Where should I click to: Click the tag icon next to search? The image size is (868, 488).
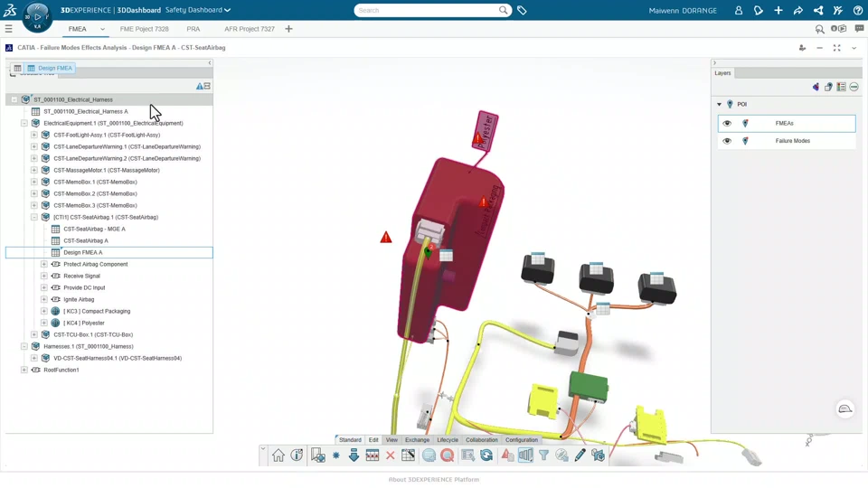click(x=522, y=10)
